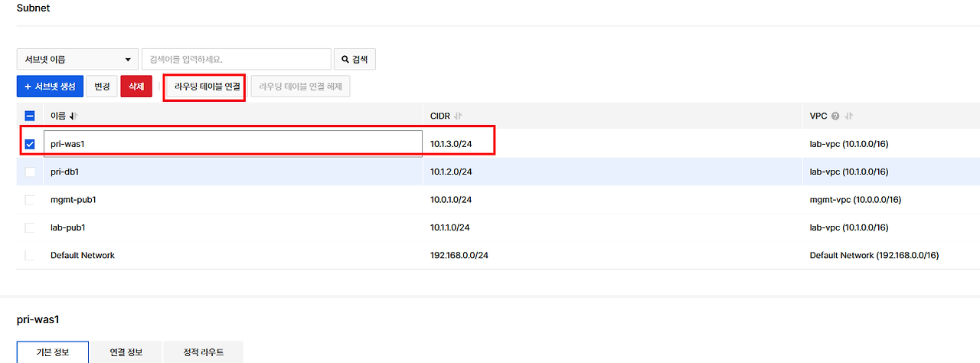Check the Default Network row checkbox
The width and height of the screenshot is (980, 363).
[x=30, y=255]
